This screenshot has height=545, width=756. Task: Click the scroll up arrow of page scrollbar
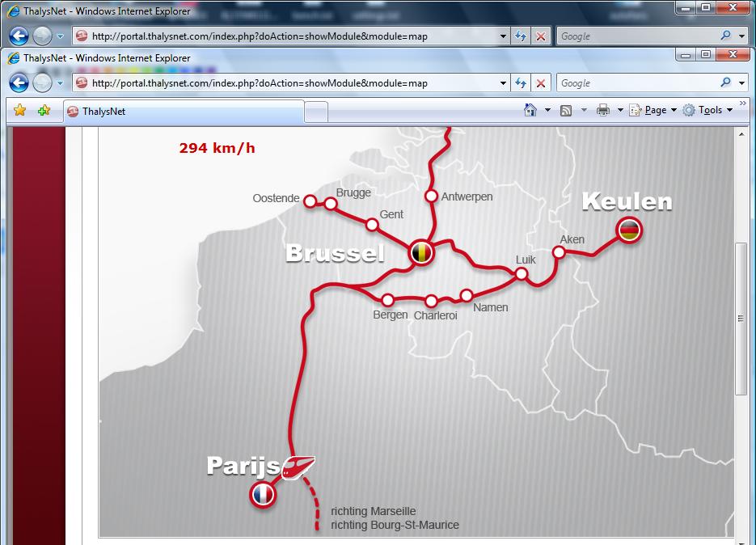(x=741, y=134)
